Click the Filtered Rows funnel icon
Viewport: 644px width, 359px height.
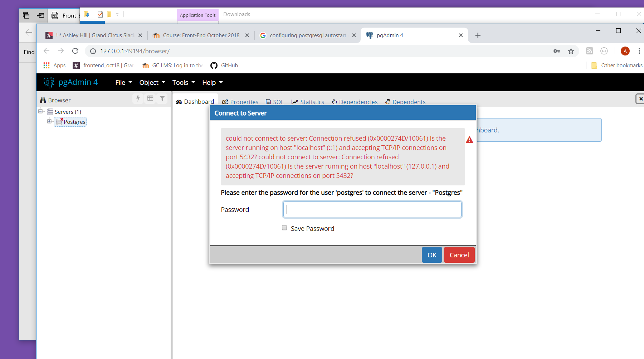point(162,98)
